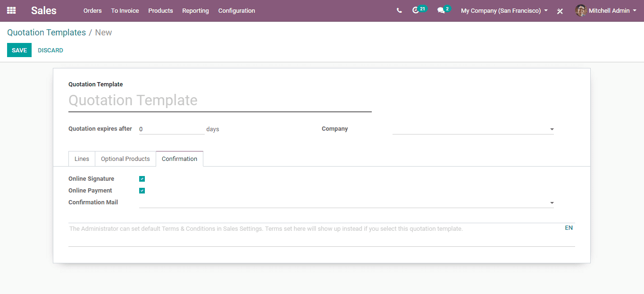Open the Orders menu
Screen dimensions: 644x294
92,10
